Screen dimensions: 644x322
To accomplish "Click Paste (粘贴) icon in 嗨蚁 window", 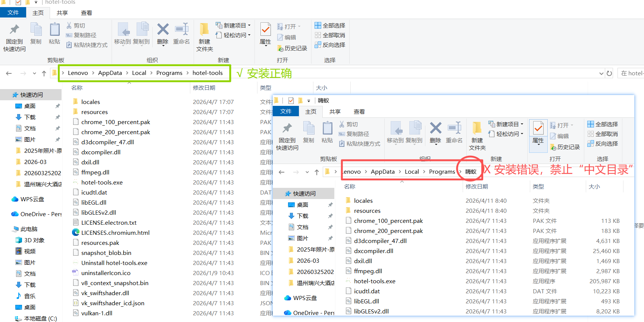I will click(x=327, y=129).
